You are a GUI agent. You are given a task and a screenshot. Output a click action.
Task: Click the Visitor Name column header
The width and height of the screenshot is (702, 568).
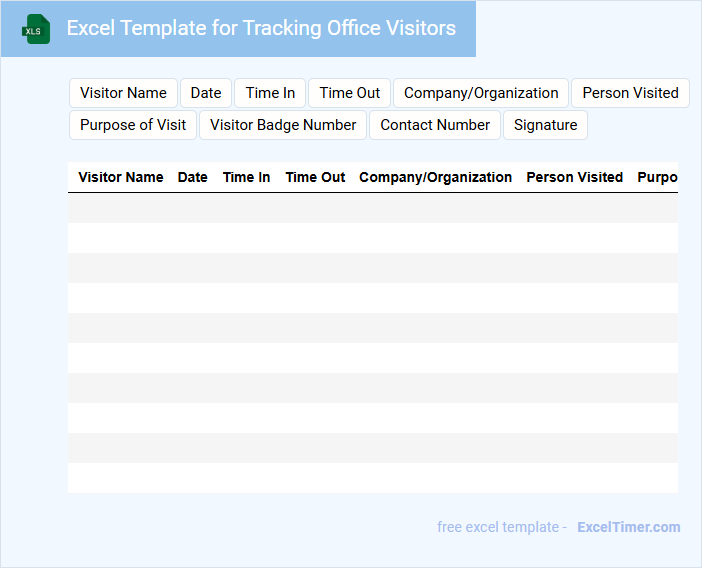[121, 177]
